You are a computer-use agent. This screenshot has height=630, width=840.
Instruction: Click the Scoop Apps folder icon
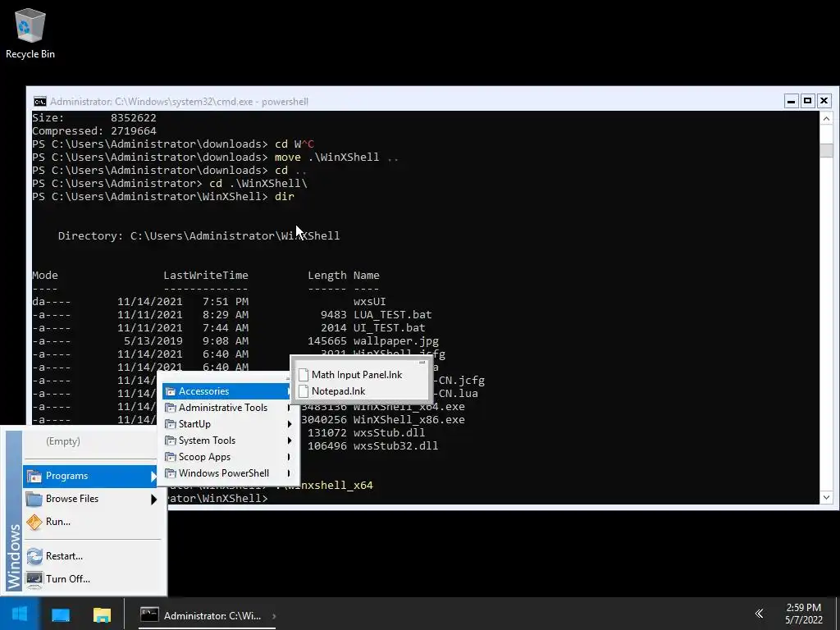(x=171, y=457)
